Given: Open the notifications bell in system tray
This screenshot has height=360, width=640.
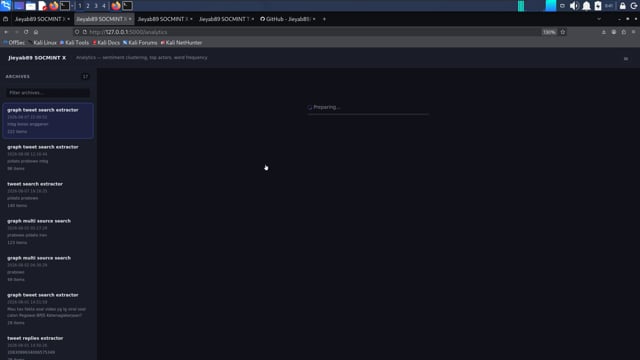Looking at the screenshot, I should coord(587,6).
